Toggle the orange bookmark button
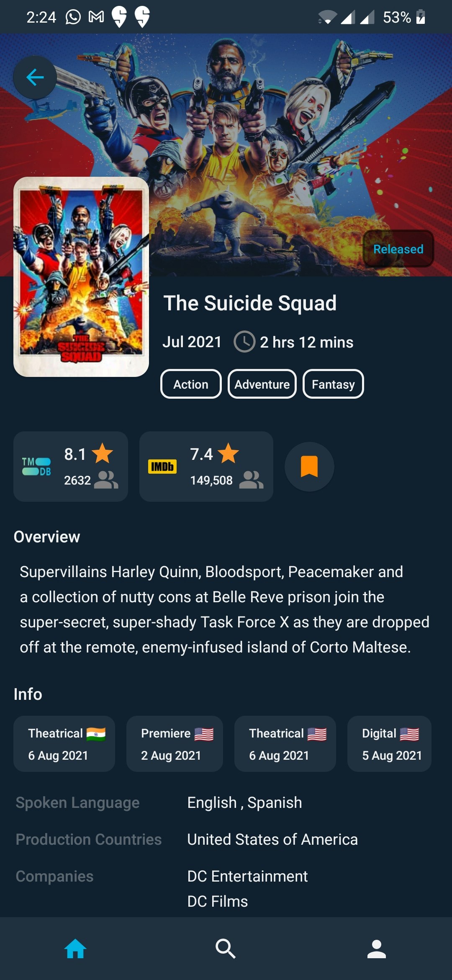Viewport: 452px width, 980px height. coord(309,467)
